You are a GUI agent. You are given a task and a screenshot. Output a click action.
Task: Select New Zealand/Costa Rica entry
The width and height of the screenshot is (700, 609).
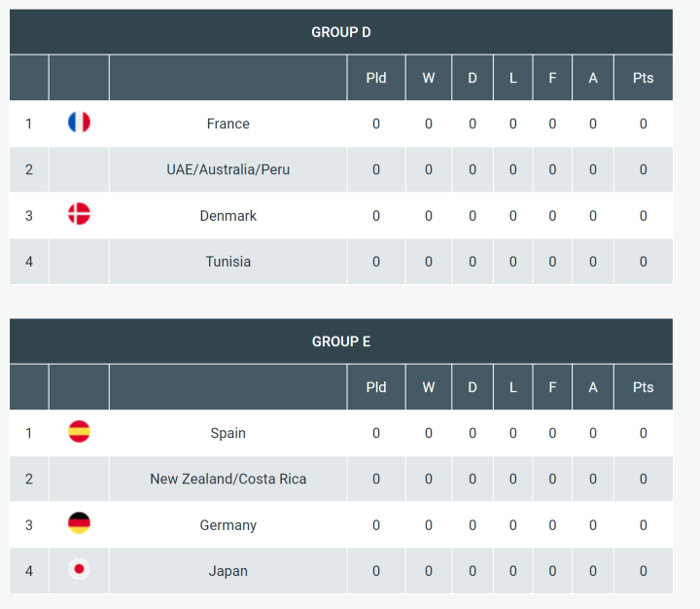click(227, 479)
